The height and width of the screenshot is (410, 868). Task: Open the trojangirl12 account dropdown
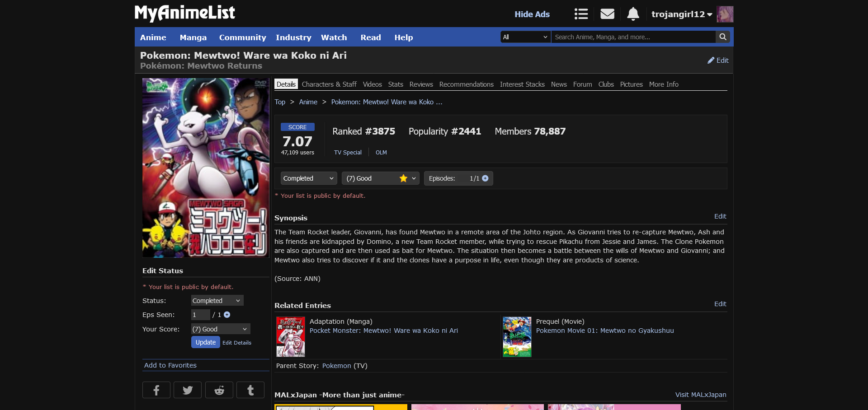click(682, 14)
